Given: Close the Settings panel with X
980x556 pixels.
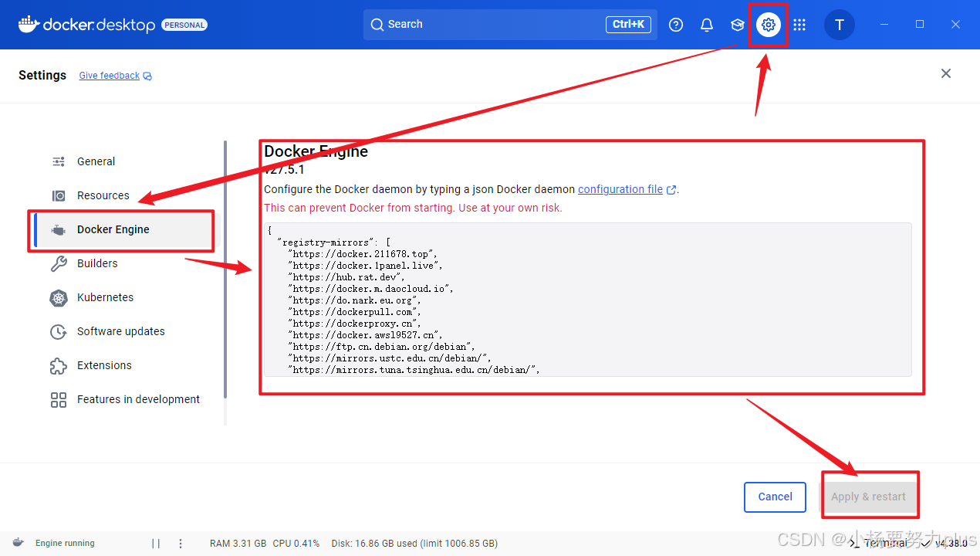Looking at the screenshot, I should click(x=946, y=73).
